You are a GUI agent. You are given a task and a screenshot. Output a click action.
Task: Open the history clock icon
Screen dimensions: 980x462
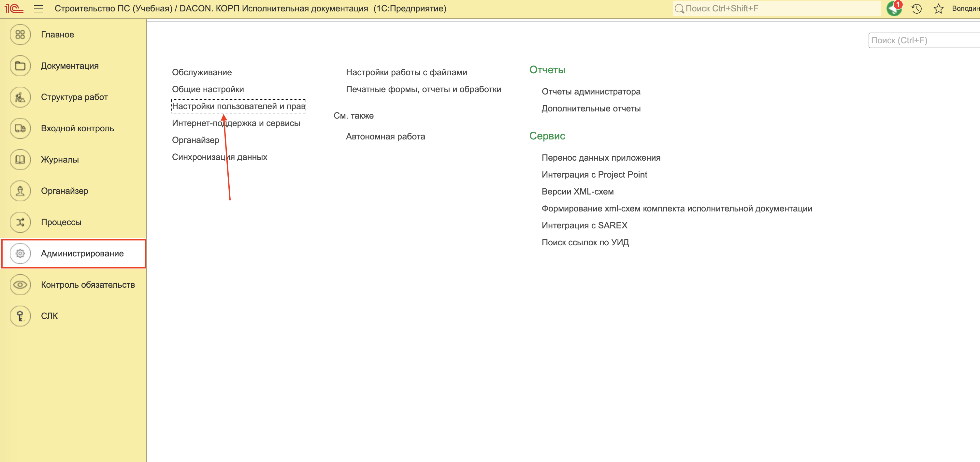tap(916, 8)
